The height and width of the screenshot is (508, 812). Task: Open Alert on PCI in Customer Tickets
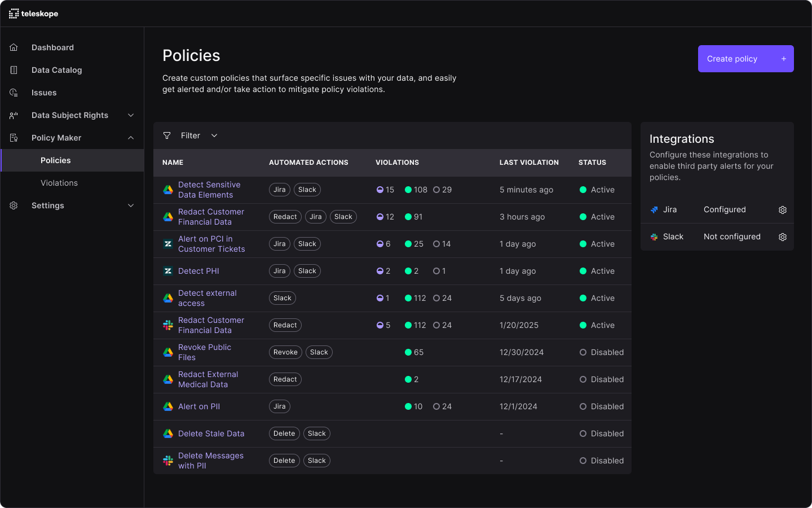pos(211,244)
